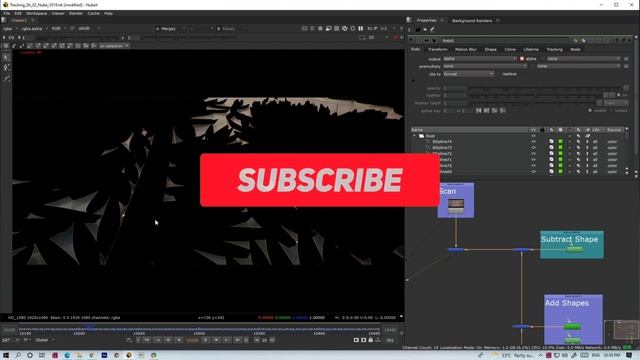Image resolution: width=640 pixels, height=360 pixels.
Task: Open the Merge1 A input dropdown
Action: point(170,29)
